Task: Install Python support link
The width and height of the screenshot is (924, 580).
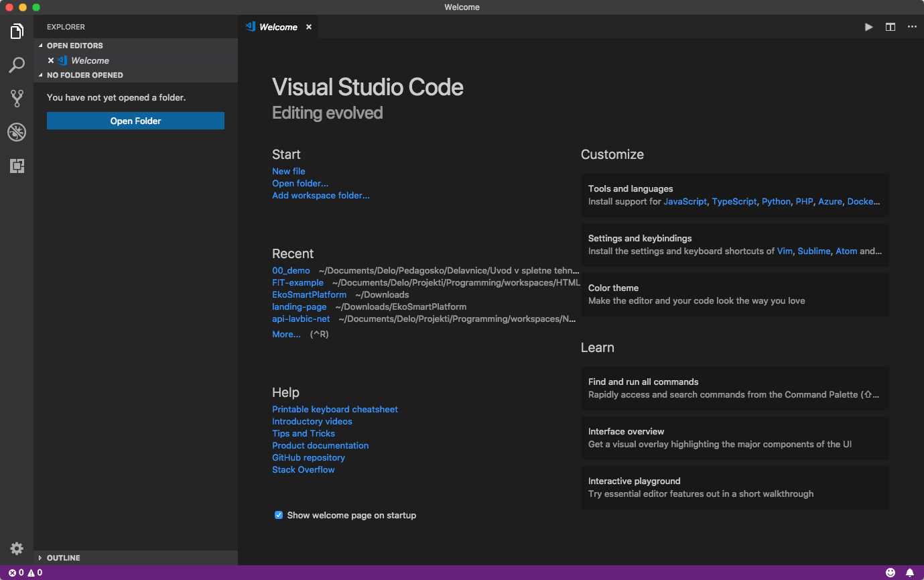Action: (776, 201)
